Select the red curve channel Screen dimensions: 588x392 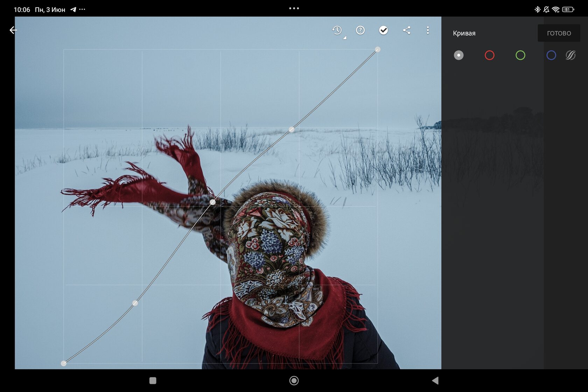coord(489,55)
